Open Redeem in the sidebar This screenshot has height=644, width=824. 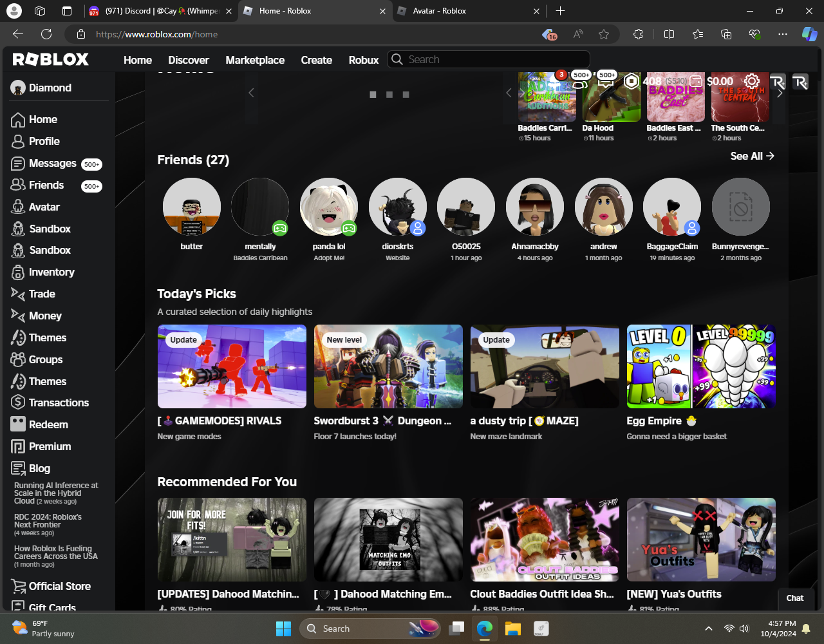tap(39, 424)
